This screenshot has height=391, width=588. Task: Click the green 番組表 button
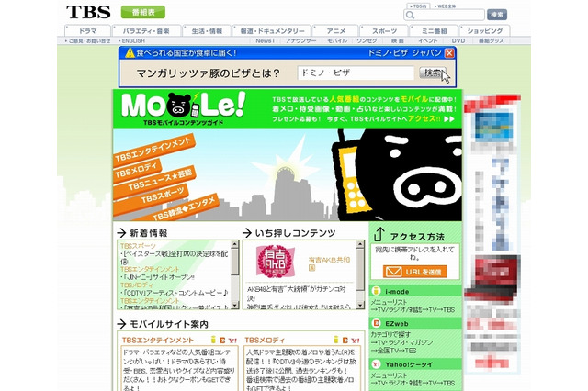click(x=143, y=12)
